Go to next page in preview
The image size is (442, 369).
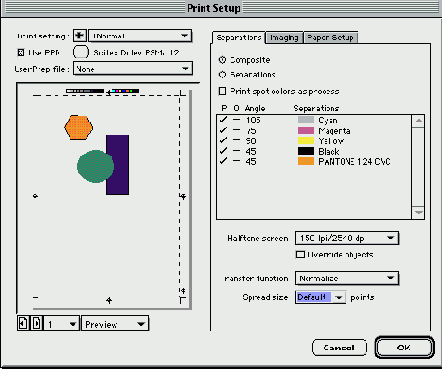(x=36, y=323)
